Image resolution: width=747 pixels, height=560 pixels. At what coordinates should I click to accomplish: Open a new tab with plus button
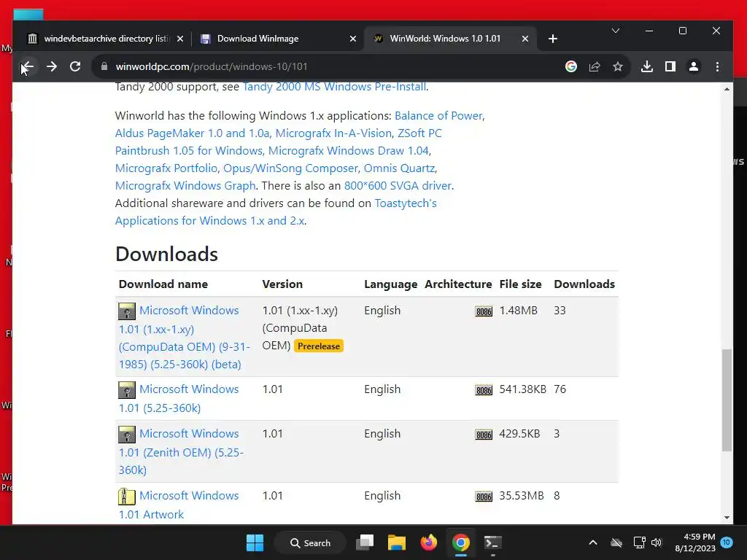tap(553, 39)
